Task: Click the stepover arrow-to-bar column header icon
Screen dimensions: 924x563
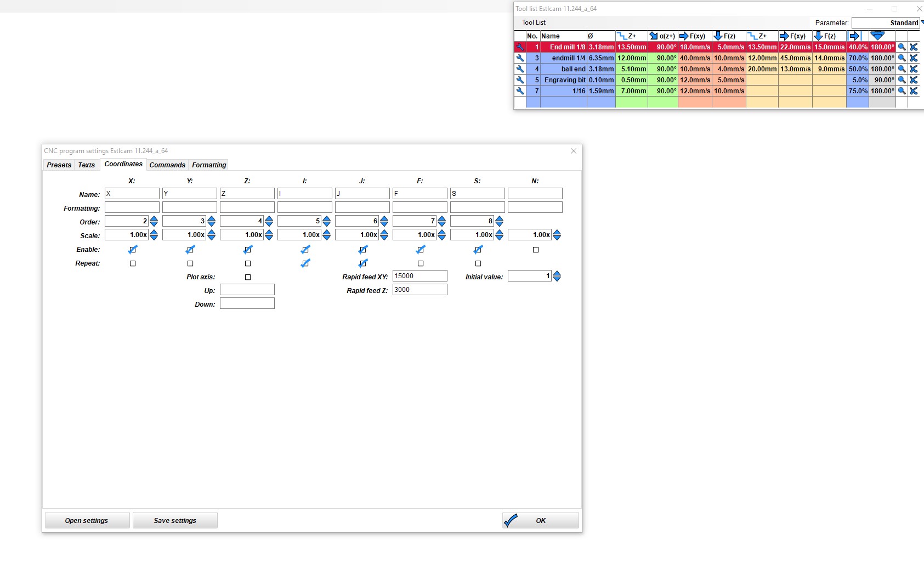Action: click(x=855, y=36)
